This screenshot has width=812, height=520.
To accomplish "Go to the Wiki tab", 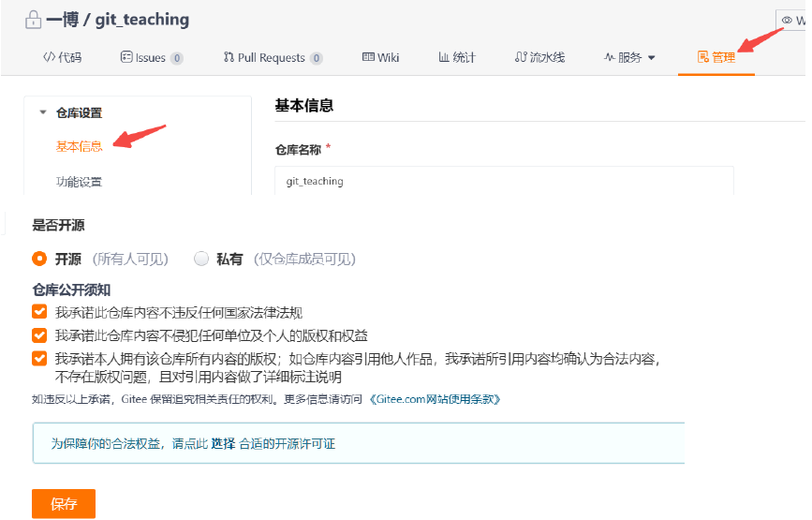I will (380, 57).
